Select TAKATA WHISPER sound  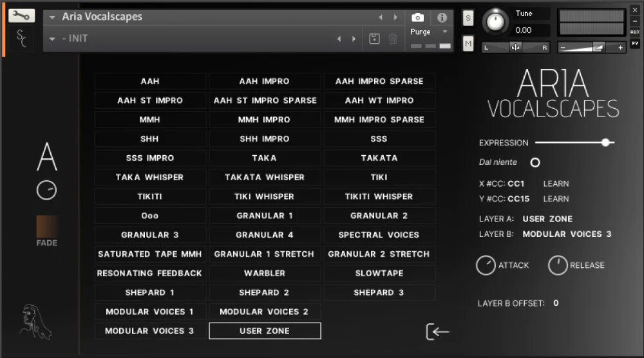tap(265, 177)
